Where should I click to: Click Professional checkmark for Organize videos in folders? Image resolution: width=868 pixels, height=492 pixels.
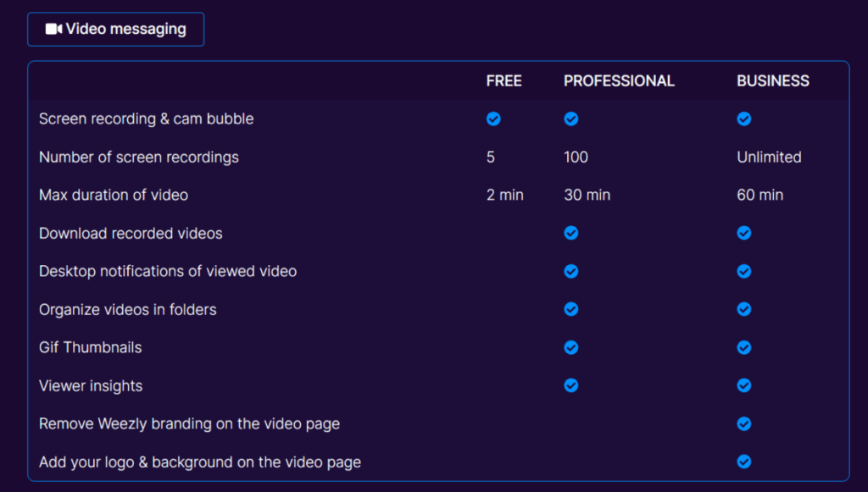pyautogui.click(x=571, y=309)
